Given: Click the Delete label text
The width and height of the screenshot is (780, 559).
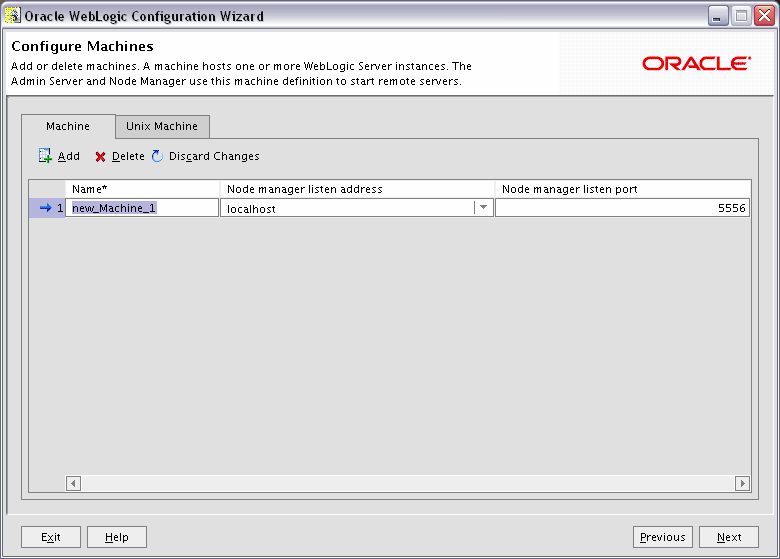Looking at the screenshot, I should pyautogui.click(x=128, y=156).
